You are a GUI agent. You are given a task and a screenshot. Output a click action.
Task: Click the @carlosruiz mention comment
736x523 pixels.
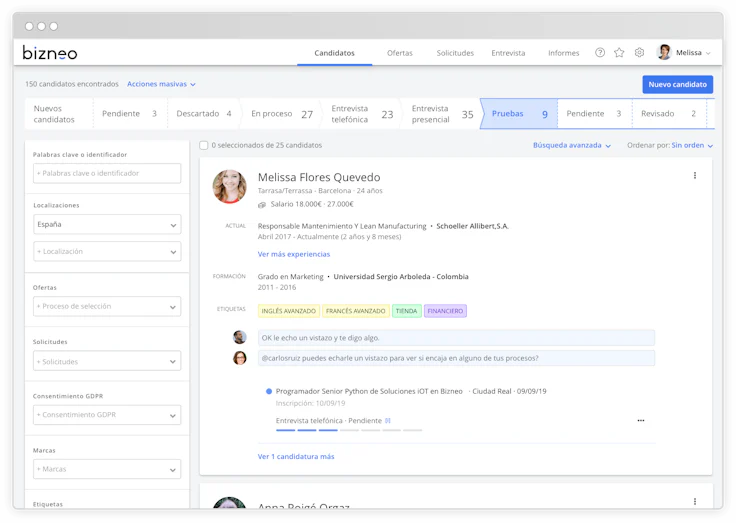[x=456, y=358]
